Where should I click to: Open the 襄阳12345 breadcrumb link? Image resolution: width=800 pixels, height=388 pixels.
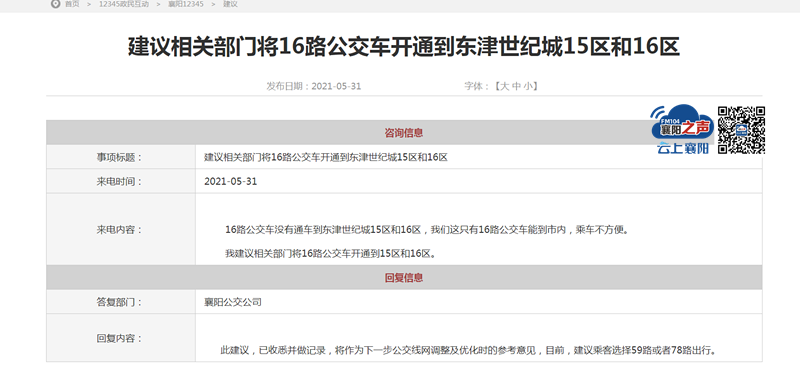click(186, 4)
